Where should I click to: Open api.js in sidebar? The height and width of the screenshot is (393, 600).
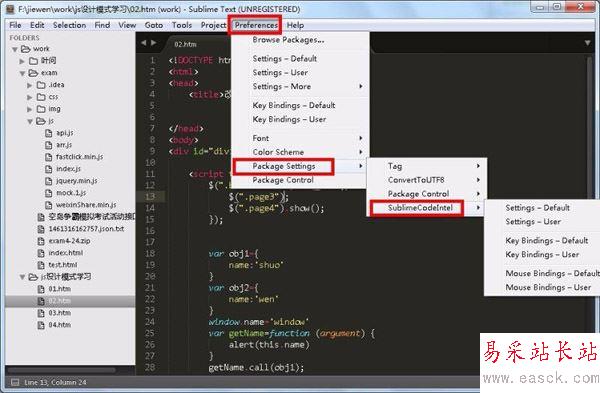(x=65, y=133)
